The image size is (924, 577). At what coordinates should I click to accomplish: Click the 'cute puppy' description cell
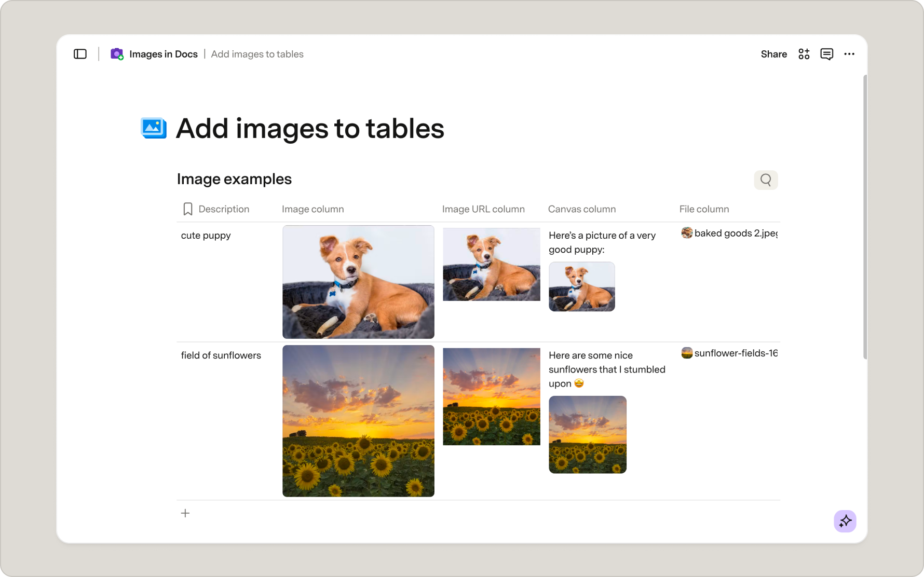(x=206, y=236)
